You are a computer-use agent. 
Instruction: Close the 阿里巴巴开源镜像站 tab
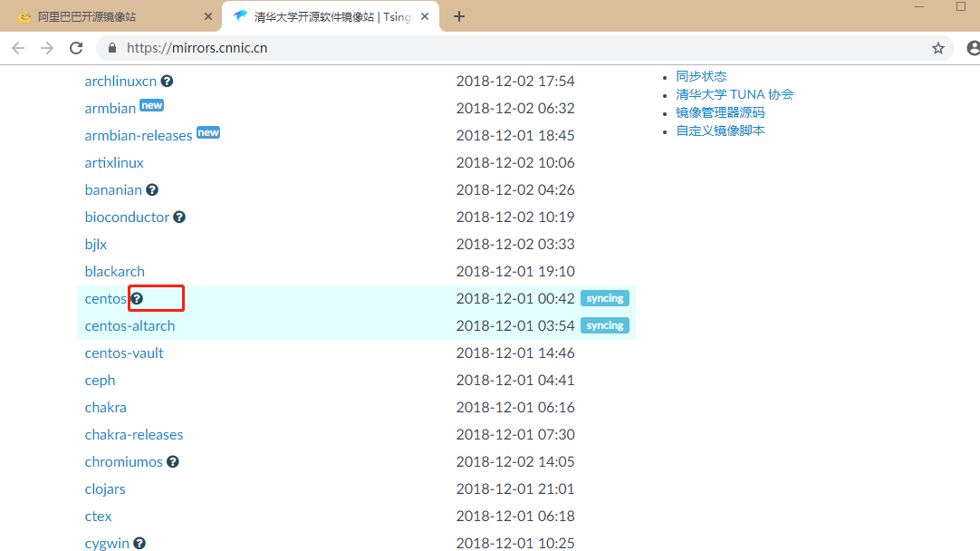pos(208,17)
